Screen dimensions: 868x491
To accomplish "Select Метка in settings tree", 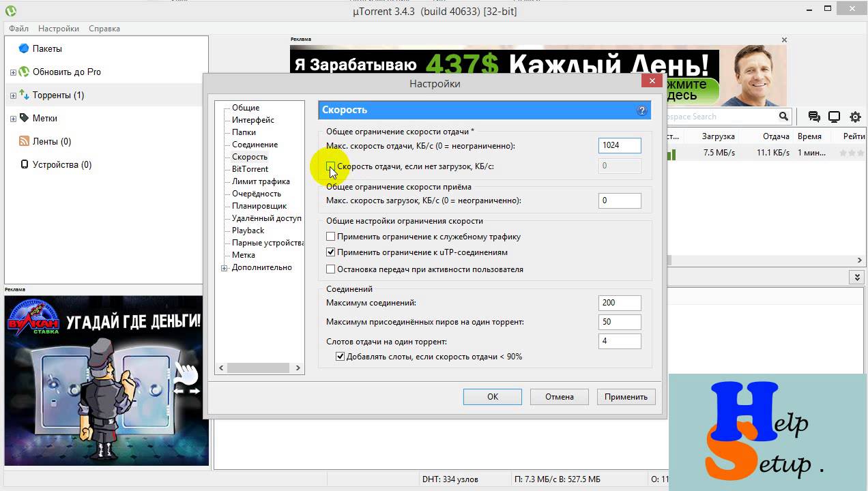I will [244, 255].
